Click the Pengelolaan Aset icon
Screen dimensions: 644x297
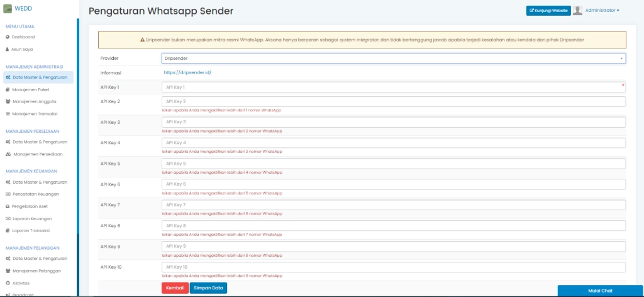tap(8, 206)
